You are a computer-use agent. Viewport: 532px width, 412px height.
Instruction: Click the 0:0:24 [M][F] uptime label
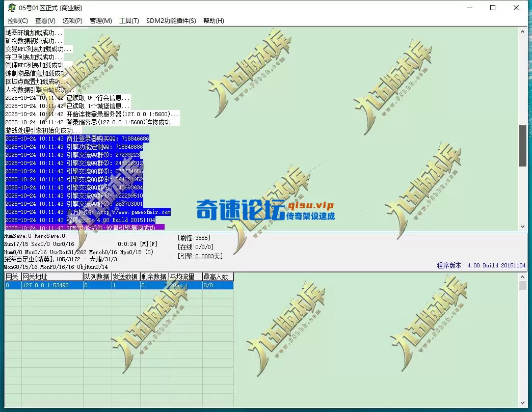pos(138,244)
